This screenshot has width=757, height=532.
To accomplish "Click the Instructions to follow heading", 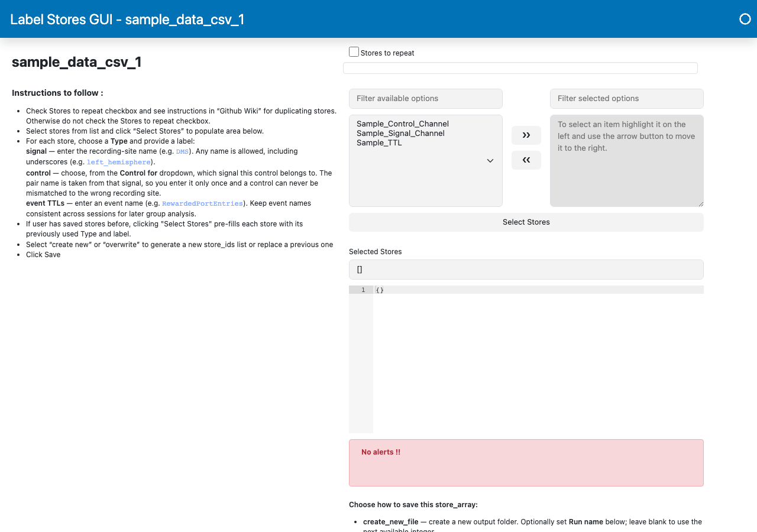I will [x=58, y=93].
